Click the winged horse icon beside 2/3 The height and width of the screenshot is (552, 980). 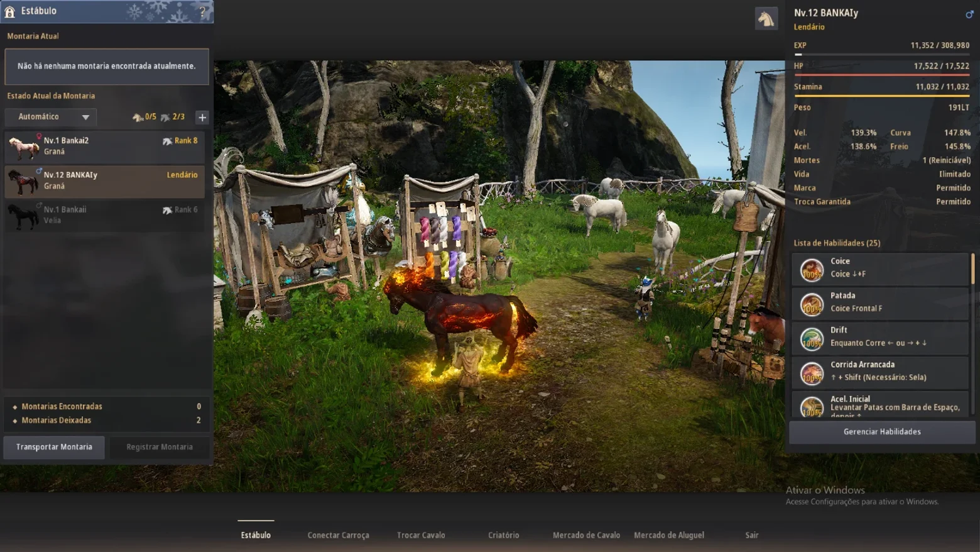click(x=165, y=117)
